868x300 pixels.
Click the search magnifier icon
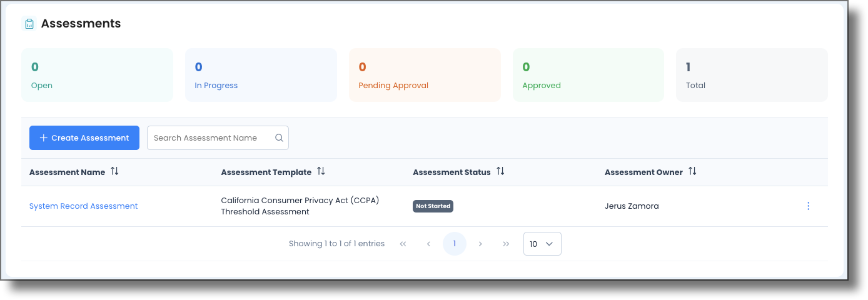pos(279,138)
